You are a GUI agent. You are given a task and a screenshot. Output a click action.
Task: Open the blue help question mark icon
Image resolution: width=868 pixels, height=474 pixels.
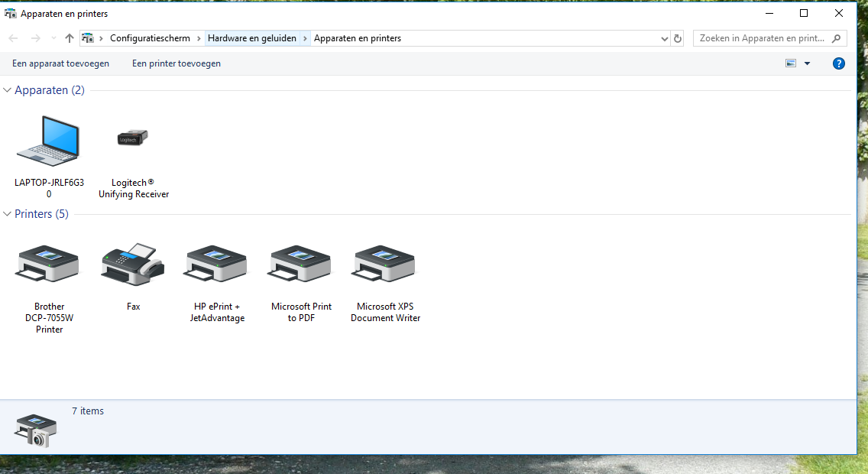click(839, 63)
